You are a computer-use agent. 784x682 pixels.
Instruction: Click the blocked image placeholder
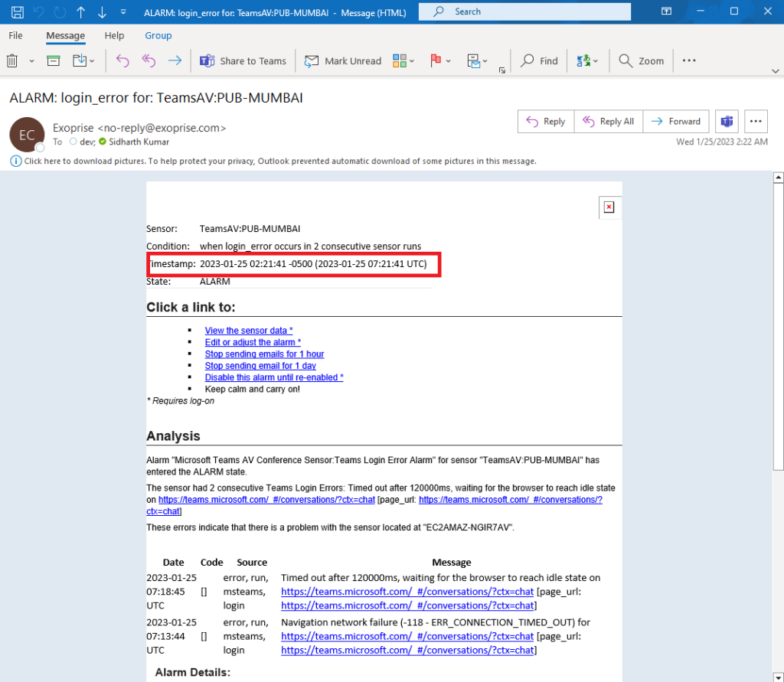tap(609, 207)
